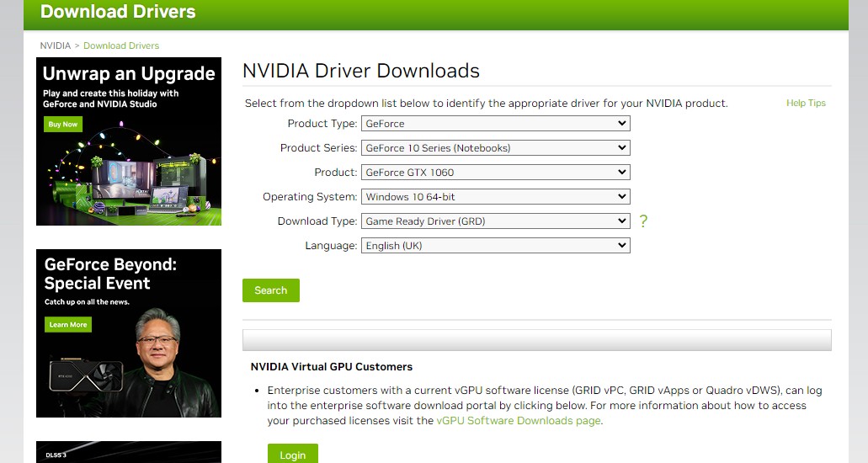Click the Download Drivers header title
Screen dimensions: 868x463
click(118, 12)
